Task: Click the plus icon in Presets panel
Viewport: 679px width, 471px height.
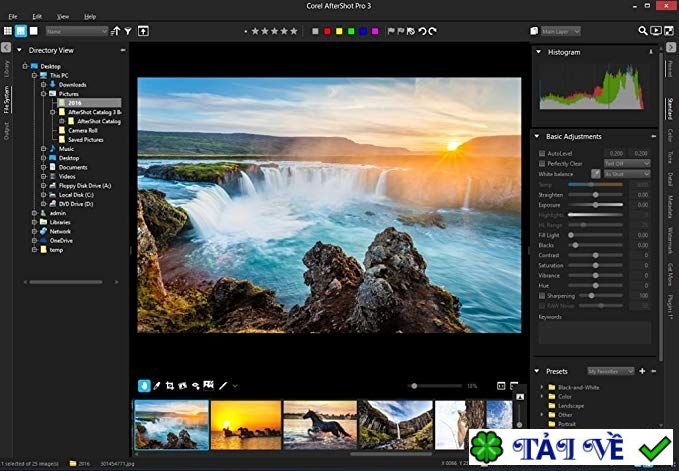Action: coord(641,371)
